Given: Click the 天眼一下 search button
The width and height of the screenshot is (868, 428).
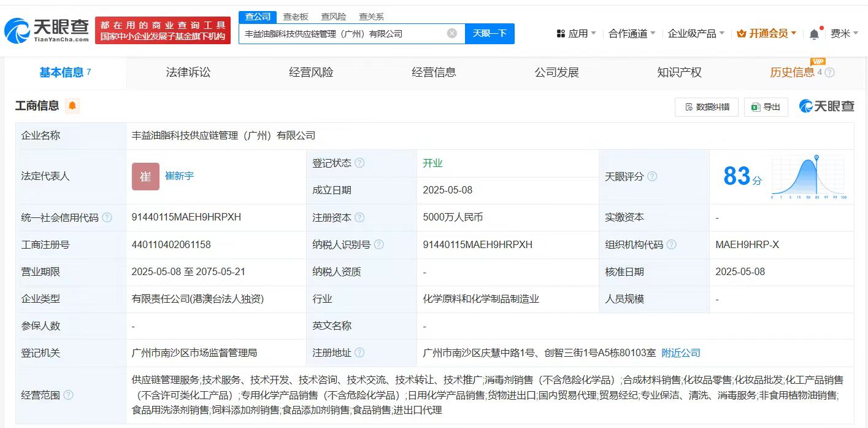Looking at the screenshot, I should tap(490, 33).
